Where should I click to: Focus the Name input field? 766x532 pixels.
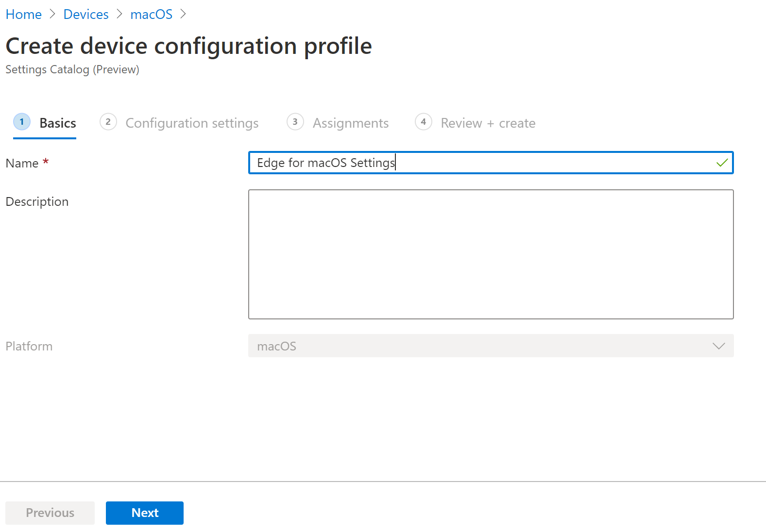tap(491, 163)
